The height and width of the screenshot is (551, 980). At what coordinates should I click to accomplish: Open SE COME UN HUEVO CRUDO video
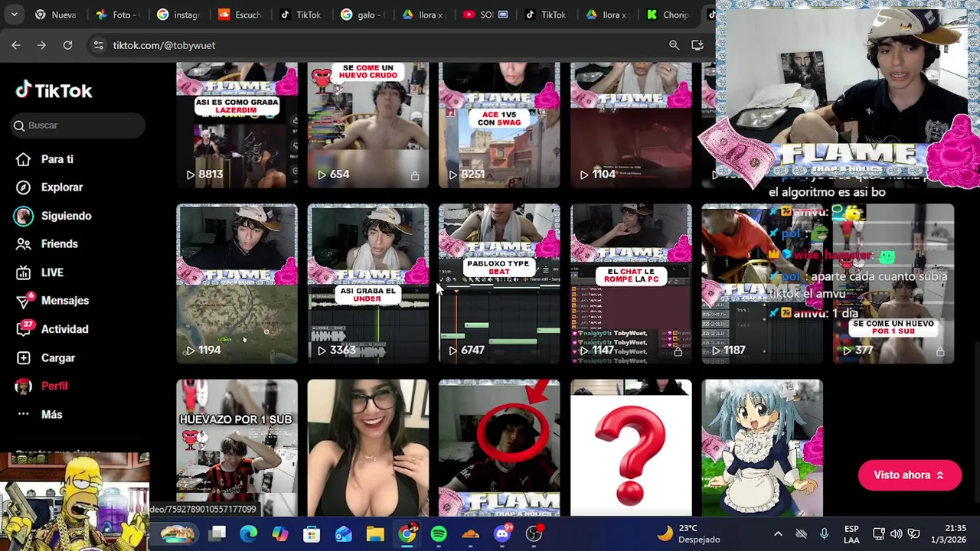[x=368, y=126]
